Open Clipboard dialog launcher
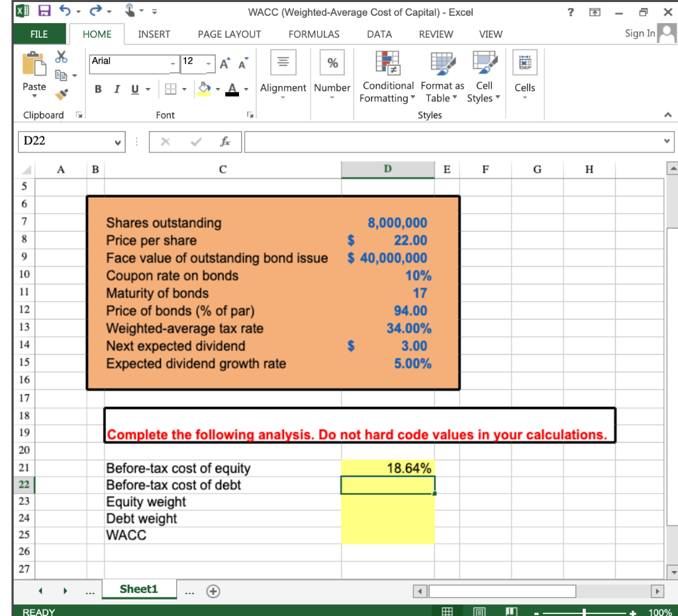Image resolution: width=678 pixels, height=616 pixels. tap(79, 115)
